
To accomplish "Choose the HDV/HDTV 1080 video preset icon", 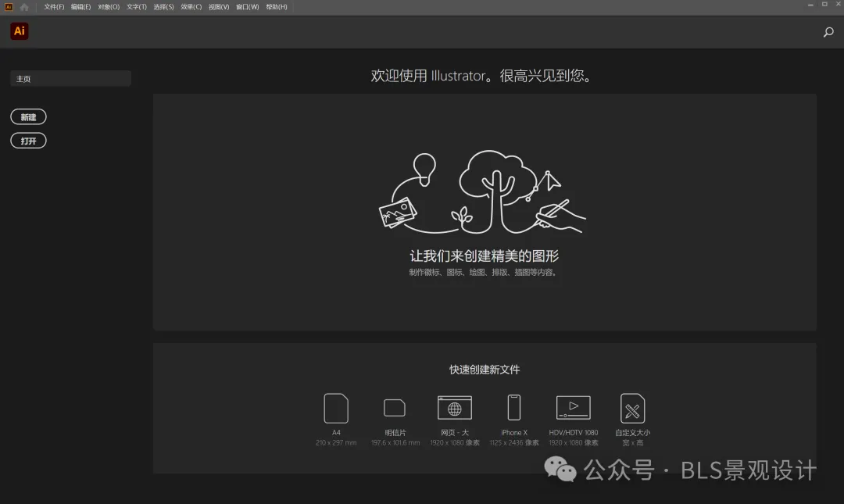I will coord(574,408).
